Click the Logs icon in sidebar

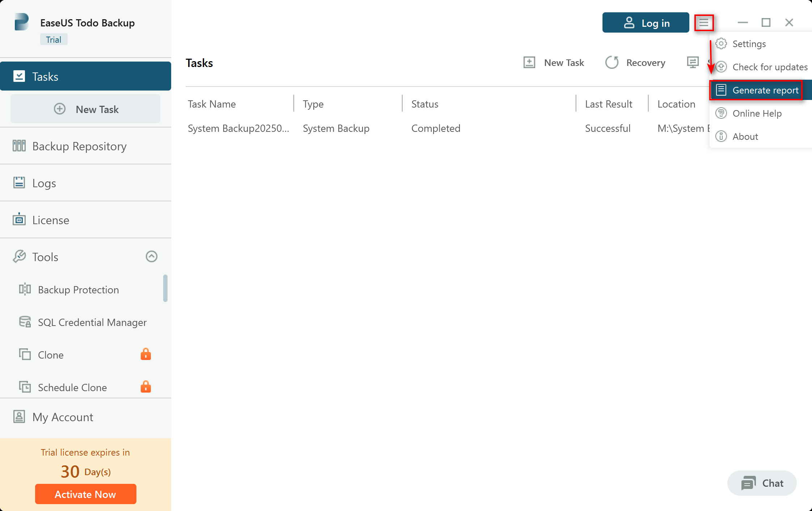tap(19, 183)
